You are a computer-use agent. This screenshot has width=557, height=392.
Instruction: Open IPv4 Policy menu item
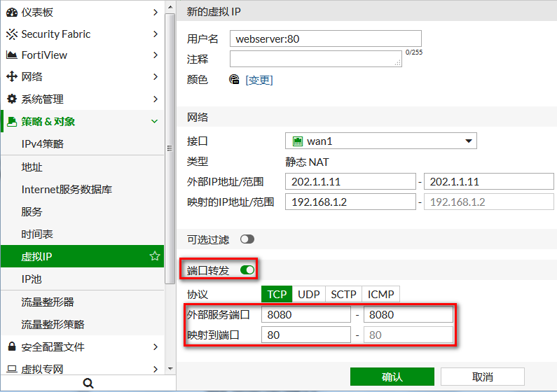click(83, 143)
